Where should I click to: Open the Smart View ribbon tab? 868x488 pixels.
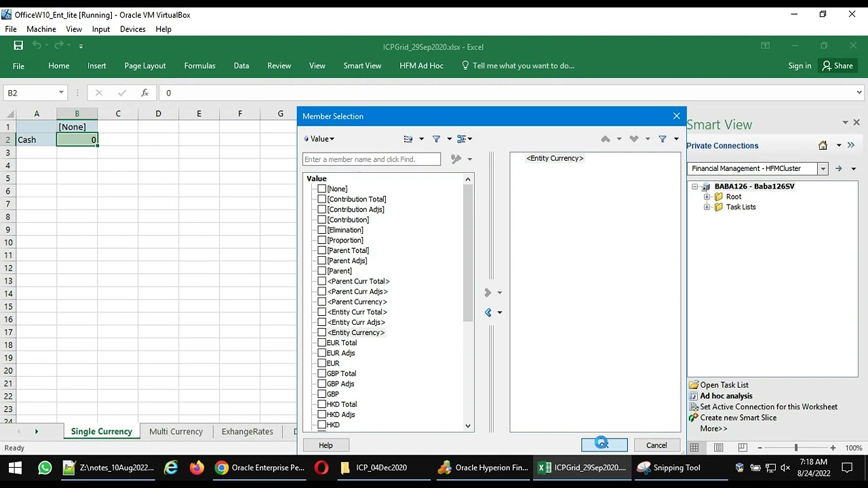(x=362, y=66)
